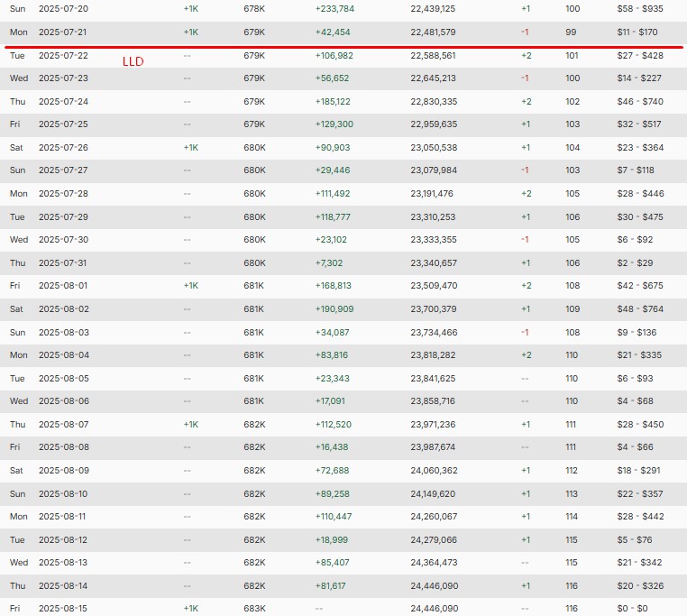Select total views 23,734,466
Viewport: 687px width, 616px height.
coord(434,332)
